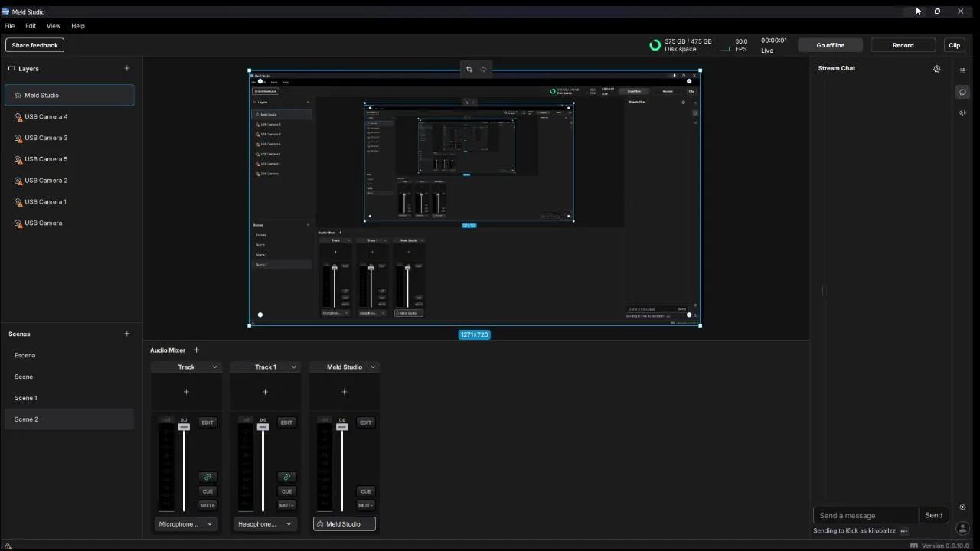Open the audio monitoring sidebar icon
980x551 pixels.
[x=962, y=113]
